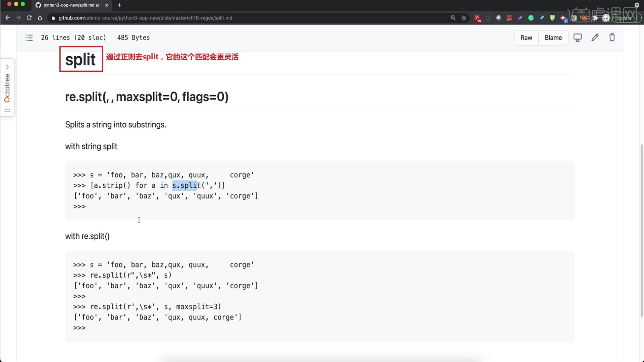Go back to the previous page

(x=8, y=18)
